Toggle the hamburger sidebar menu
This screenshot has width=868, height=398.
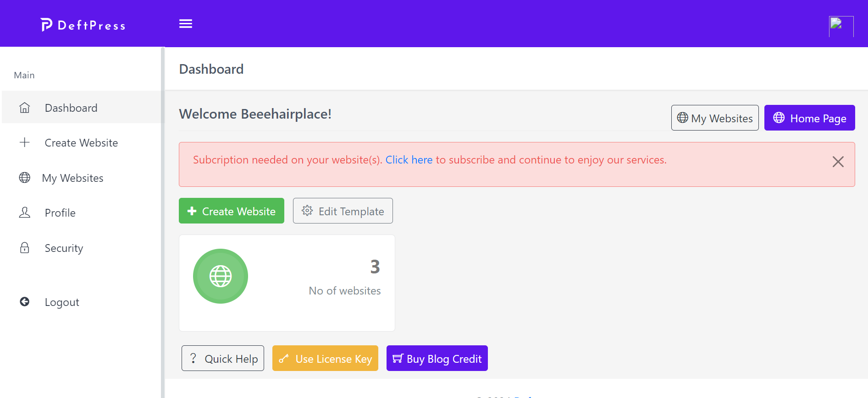(x=185, y=24)
